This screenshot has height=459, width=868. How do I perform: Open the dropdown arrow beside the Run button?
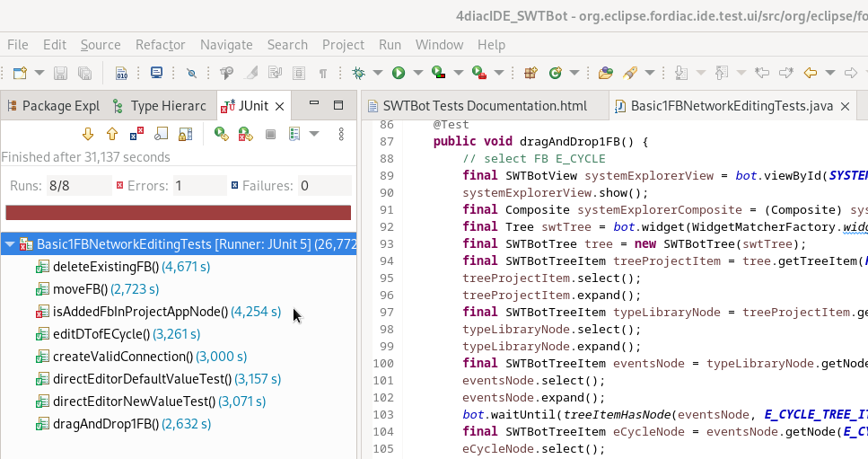coord(416,73)
